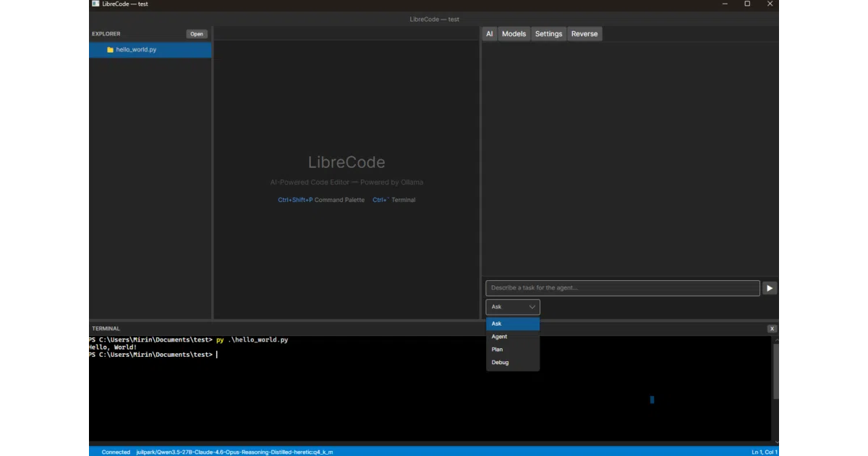Switch to the AI tab
868x456 pixels.
pyautogui.click(x=490, y=34)
